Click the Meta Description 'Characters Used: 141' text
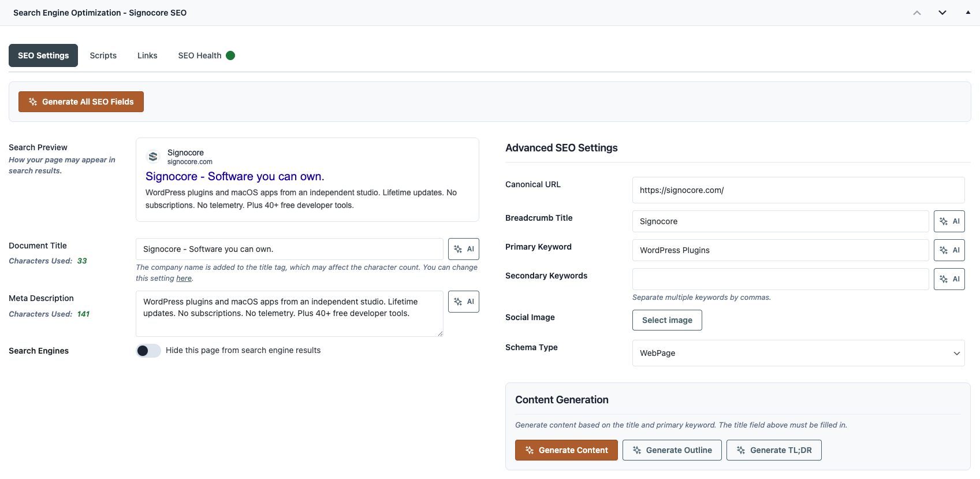 point(49,314)
